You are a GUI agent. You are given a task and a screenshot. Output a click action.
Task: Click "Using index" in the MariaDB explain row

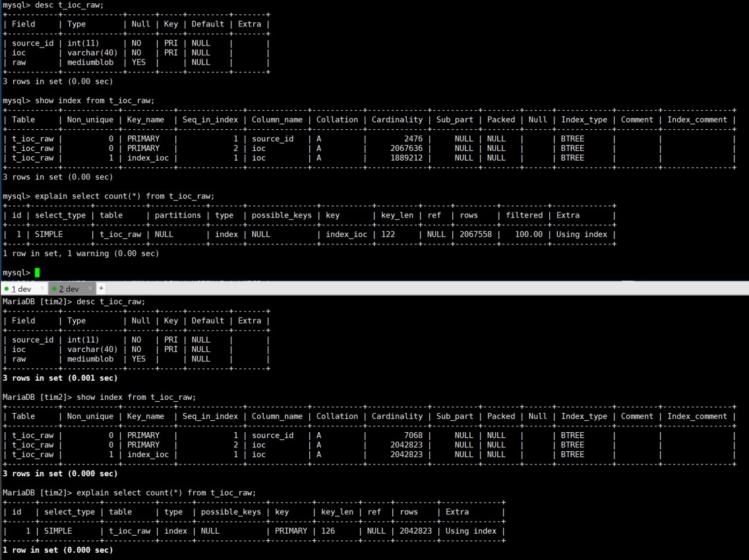tap(471, 531)
